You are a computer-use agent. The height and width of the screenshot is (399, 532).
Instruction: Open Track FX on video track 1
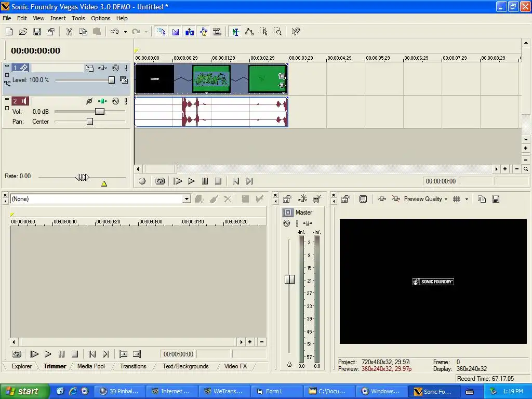pos(102,68)
